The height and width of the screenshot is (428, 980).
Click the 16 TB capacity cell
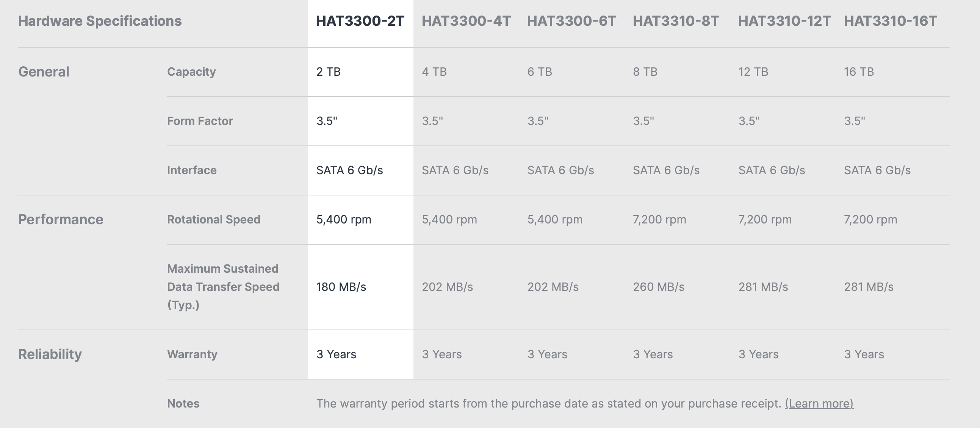point(859,72)
